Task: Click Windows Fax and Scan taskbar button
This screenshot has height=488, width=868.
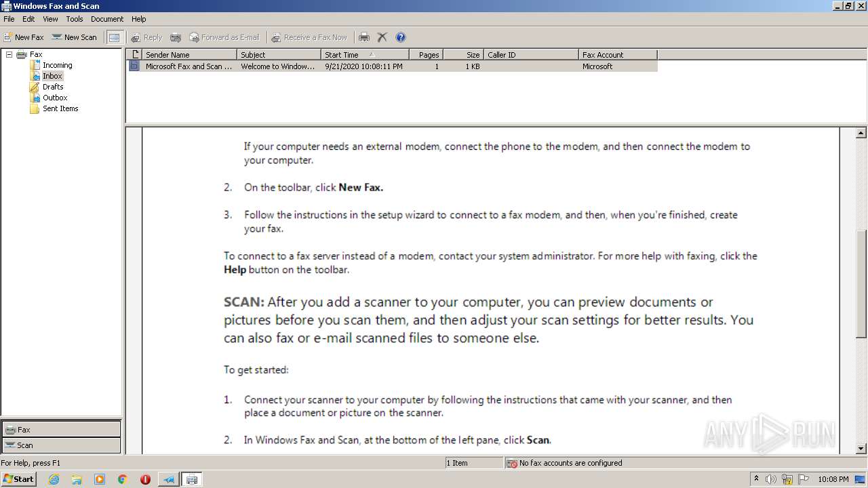Action: tap(192, 479)
